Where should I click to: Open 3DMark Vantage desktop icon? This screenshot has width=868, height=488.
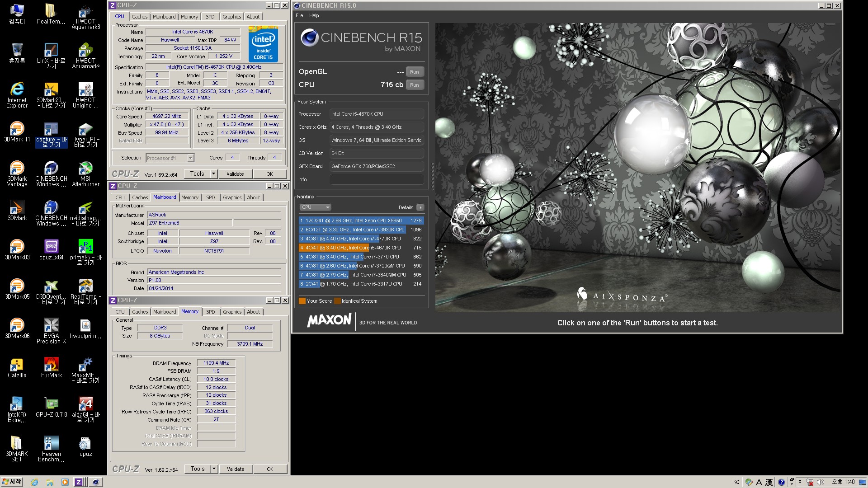coord(17,174)
